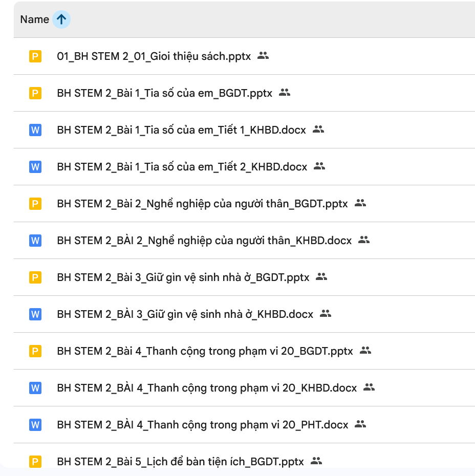
Task: Select Bài 1_Tia số của em_Tiết 1_KHBD.docx
Action: click(181, 130)
